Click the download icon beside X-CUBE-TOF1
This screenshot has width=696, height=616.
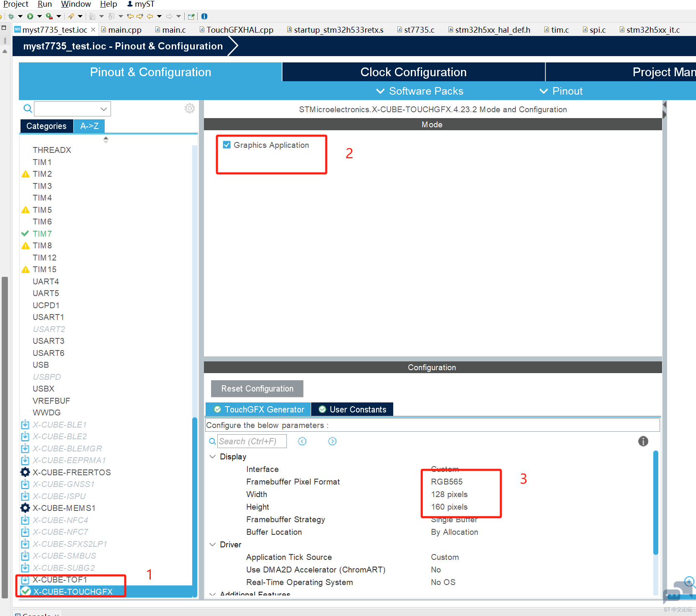[x=25, y=580]
